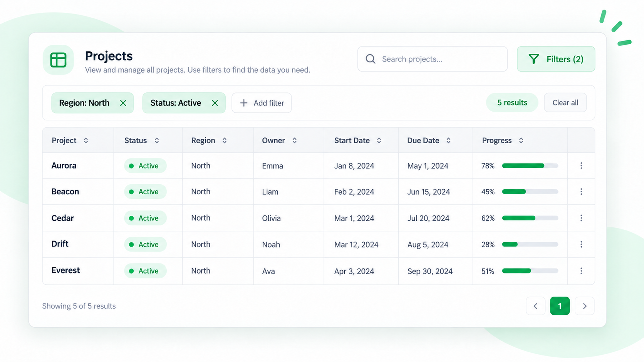Click the Showing 5 of 5 results text
This screenshot has height=362, width=644.
[79, 306]
